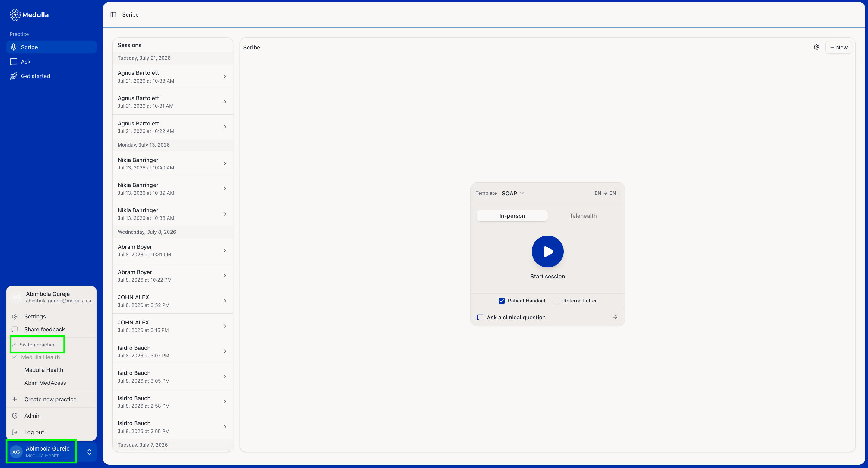Open the SOAP template dropdown
The height and width of the screenshot is (468, 868).
(512, 193)
